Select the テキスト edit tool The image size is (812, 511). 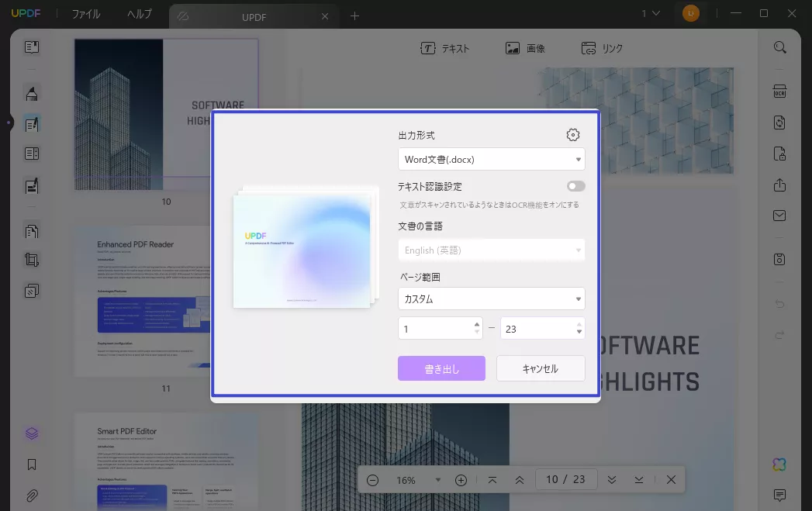(445, 49)
